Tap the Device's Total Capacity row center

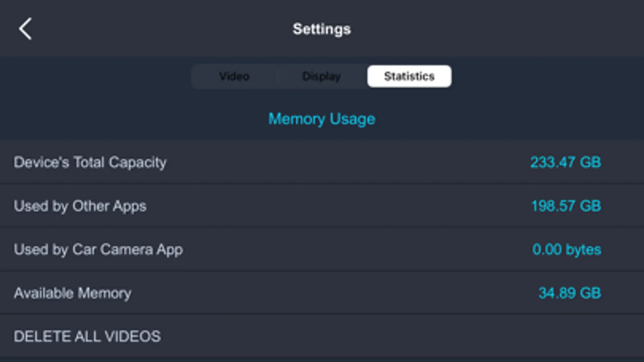point(322,162)
